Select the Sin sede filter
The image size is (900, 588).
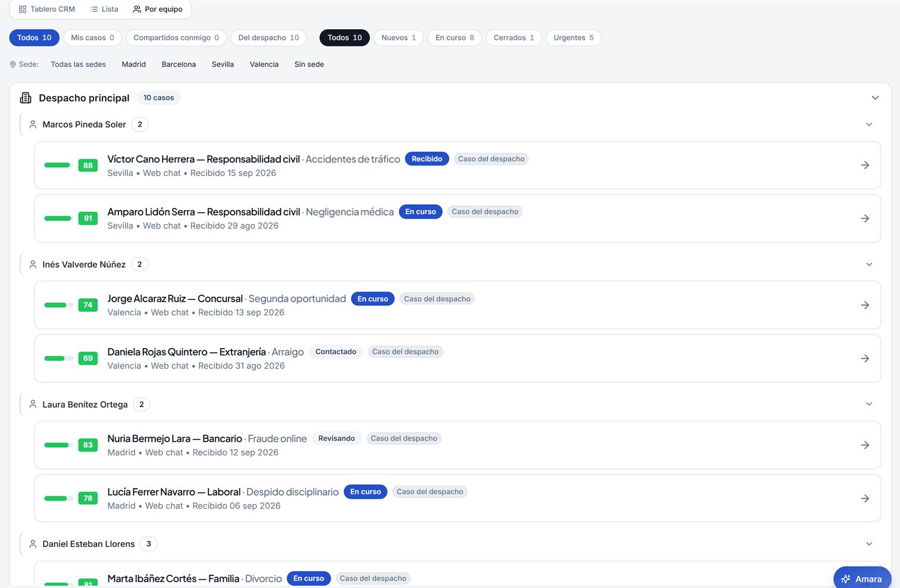point(309,64)
